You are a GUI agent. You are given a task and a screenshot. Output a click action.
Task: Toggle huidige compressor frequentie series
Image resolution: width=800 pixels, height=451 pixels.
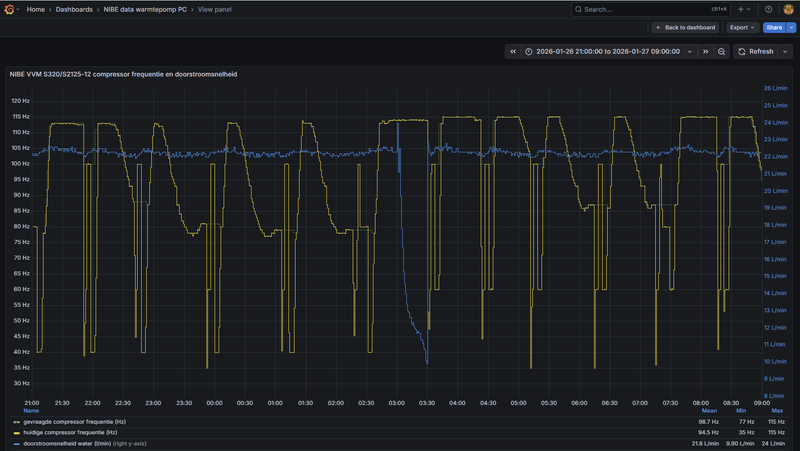coord(70,433)
